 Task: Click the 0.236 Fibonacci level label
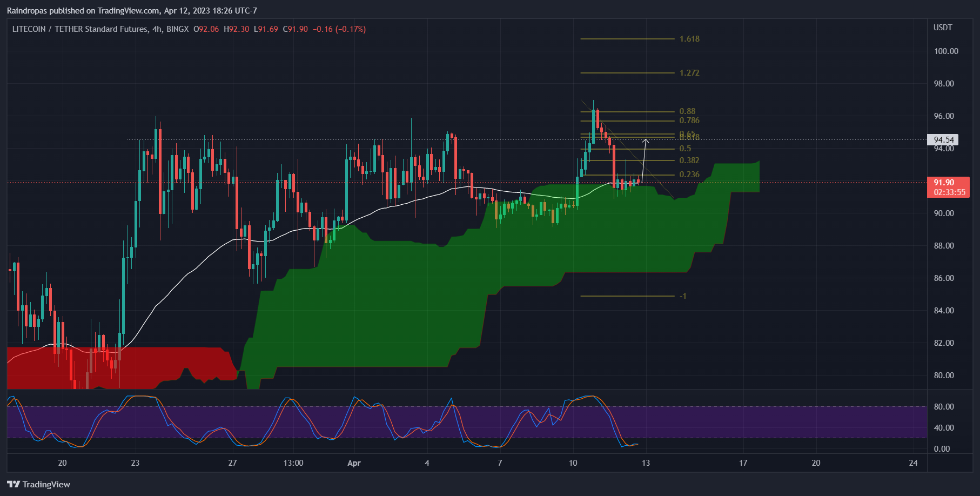click(x=689, y=175)
